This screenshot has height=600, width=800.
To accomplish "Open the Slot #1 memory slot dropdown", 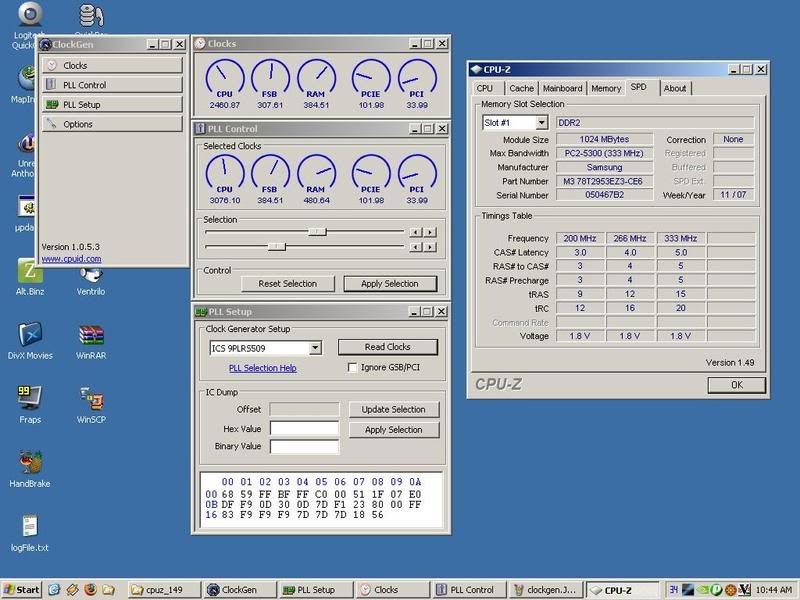I will click(541, 122).
